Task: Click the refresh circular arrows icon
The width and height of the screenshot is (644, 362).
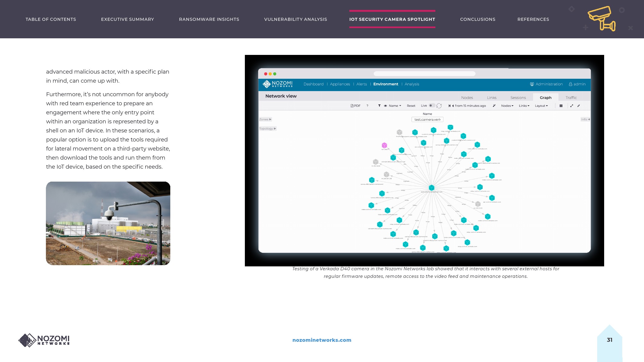Action: [439, 106]
